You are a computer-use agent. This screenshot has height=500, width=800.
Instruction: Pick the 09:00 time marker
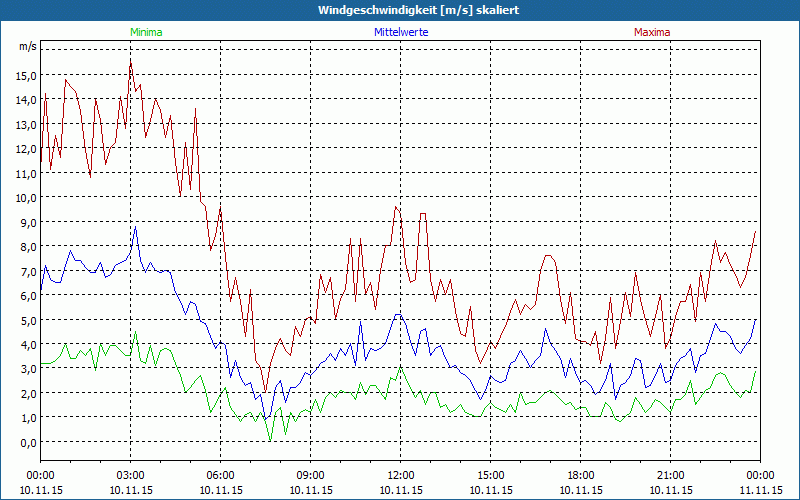pos(311,474)
